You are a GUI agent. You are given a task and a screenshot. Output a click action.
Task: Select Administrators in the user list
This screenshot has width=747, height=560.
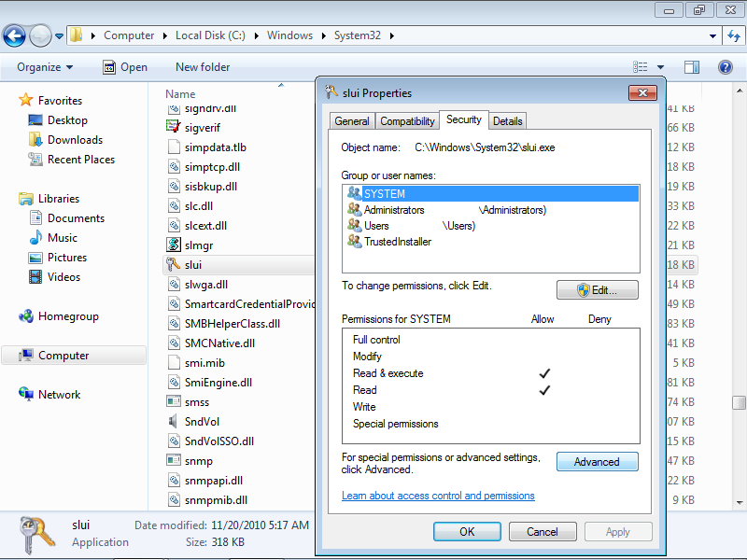(491, 210)
